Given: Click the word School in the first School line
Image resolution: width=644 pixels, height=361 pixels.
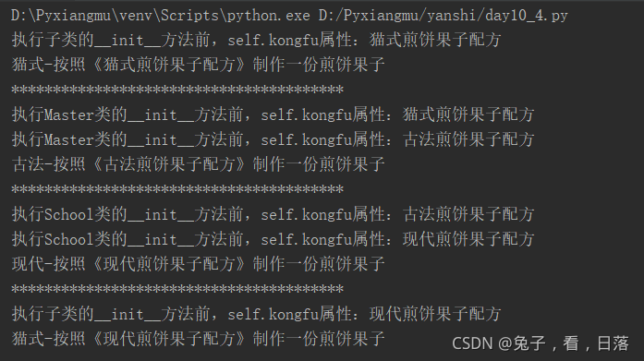Looking at the screenshot, I should click(69, 214).
